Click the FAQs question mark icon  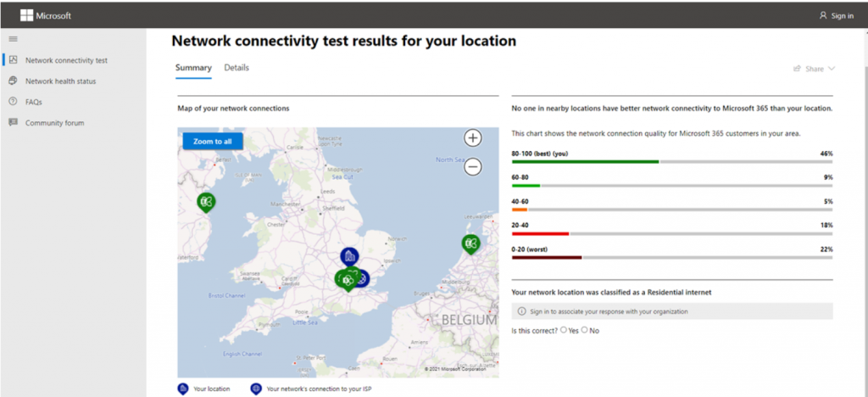click(x=14, y=102)
